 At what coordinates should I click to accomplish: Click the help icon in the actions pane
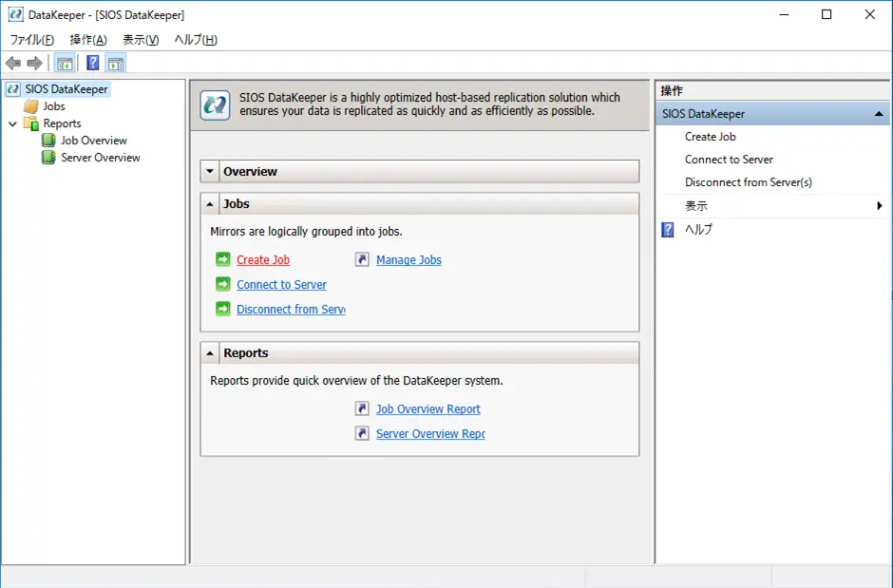tap(668, 229)
